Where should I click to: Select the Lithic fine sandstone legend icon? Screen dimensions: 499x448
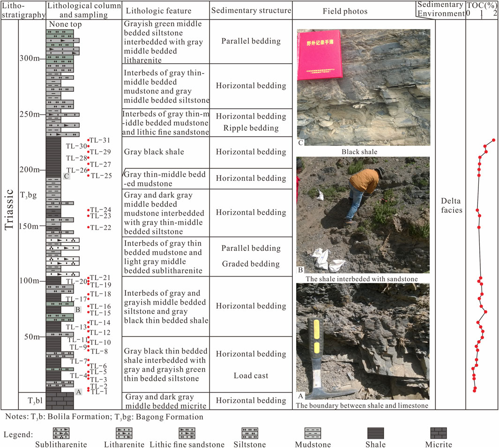point(187,433)
